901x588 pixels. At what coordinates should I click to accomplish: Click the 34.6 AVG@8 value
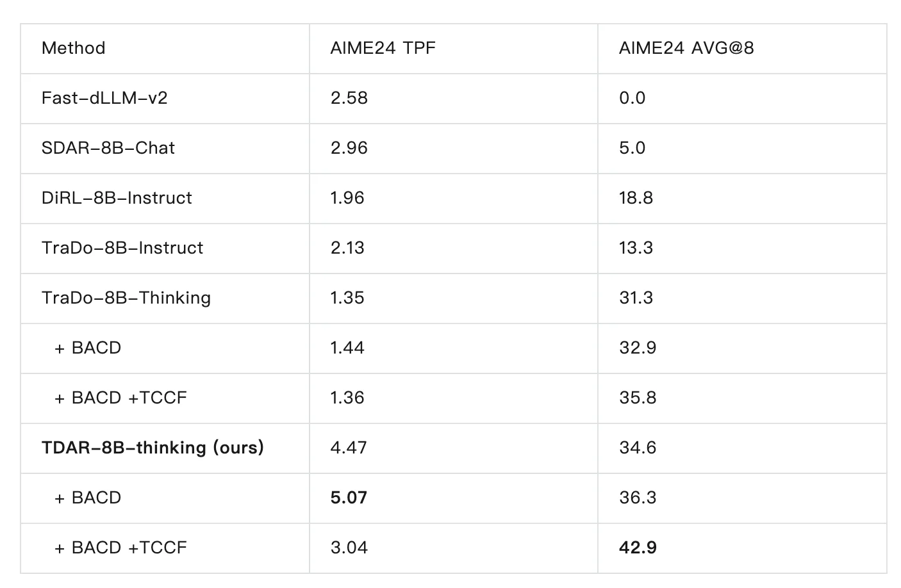coord(638,448)
